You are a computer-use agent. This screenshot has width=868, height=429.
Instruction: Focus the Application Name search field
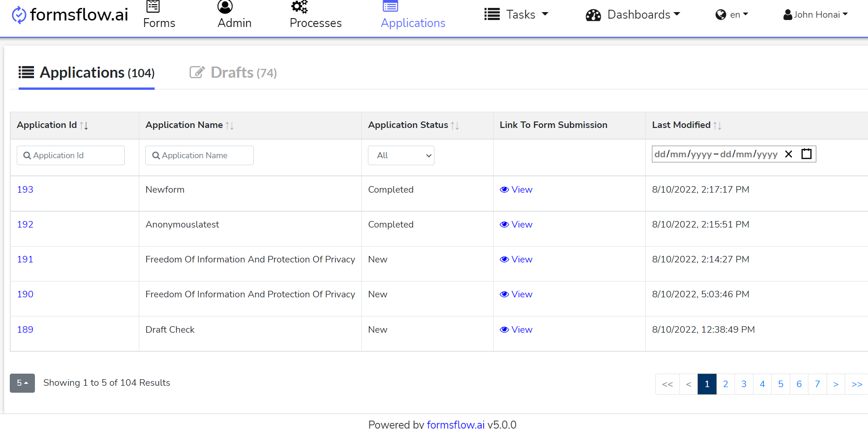(x=199, y=155)
